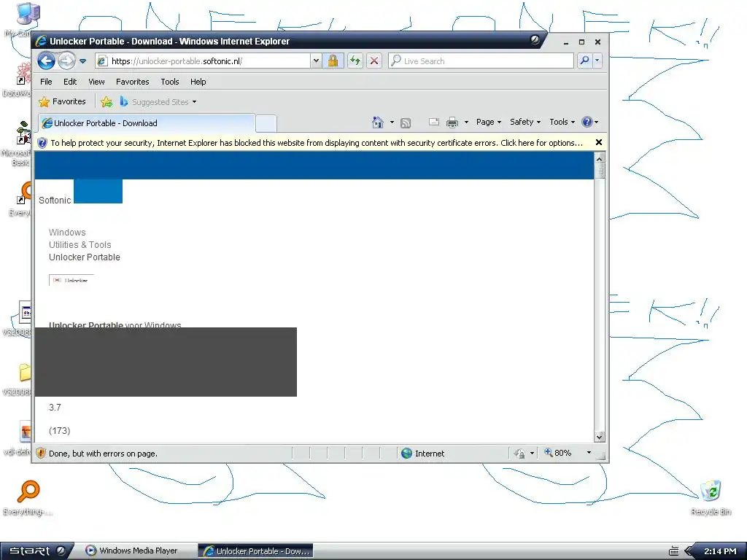
Task: Open the Tools command bar menu
Action: pos(562,122)
